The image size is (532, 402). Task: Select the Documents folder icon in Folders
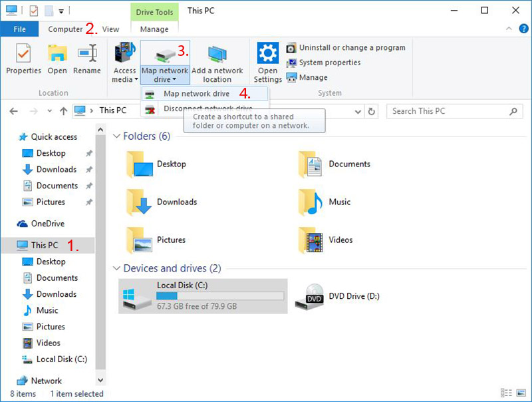coord(311,164)
